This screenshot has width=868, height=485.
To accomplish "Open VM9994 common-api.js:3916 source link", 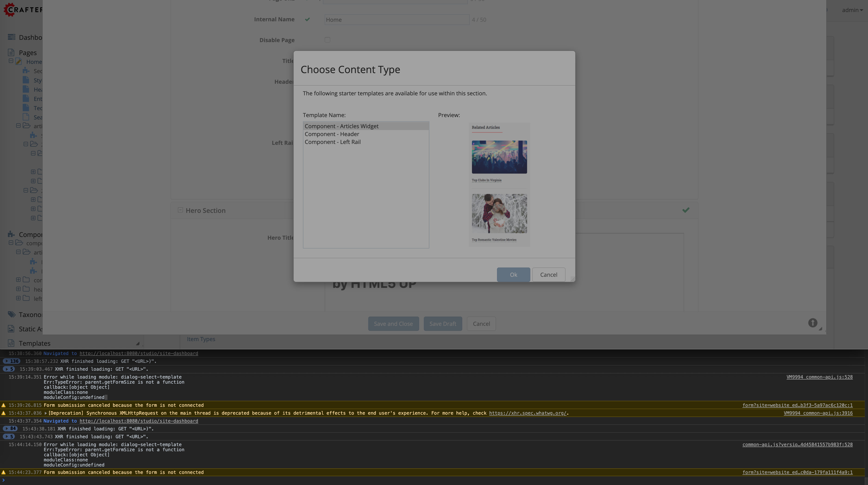I will (x=818, y=413).
